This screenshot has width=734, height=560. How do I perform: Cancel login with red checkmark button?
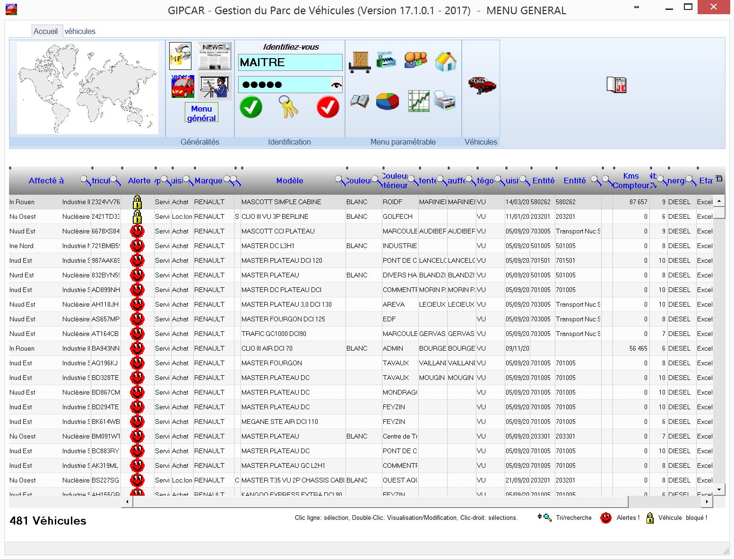point(328,107)
